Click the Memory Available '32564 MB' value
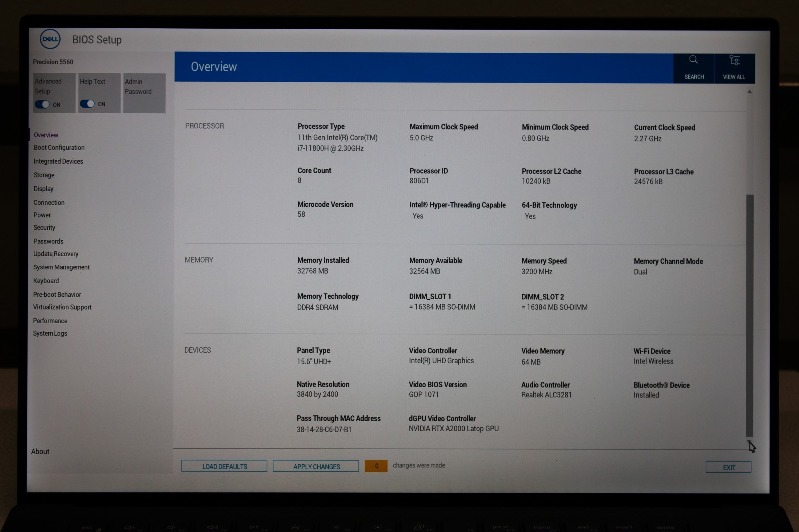 pyautogui.click(x=425, y=271)
